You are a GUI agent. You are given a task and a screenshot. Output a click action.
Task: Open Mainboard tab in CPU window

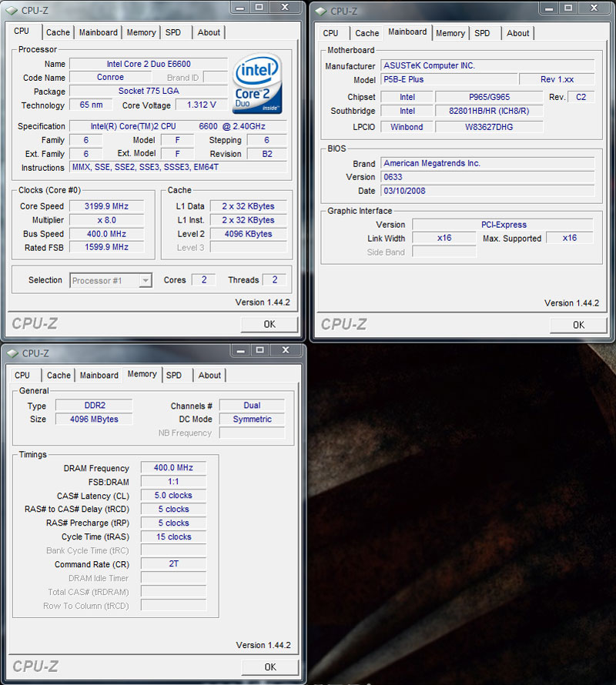click(99, 33)
